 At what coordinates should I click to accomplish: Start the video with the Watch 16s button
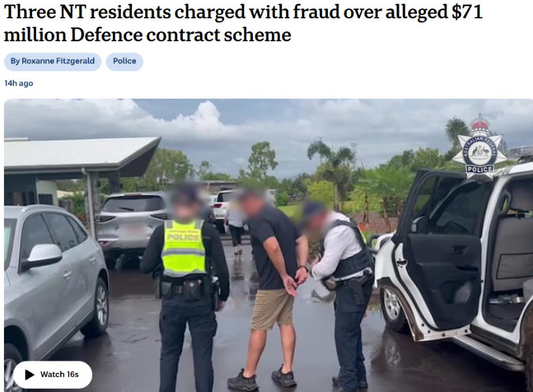click(53, 374)
